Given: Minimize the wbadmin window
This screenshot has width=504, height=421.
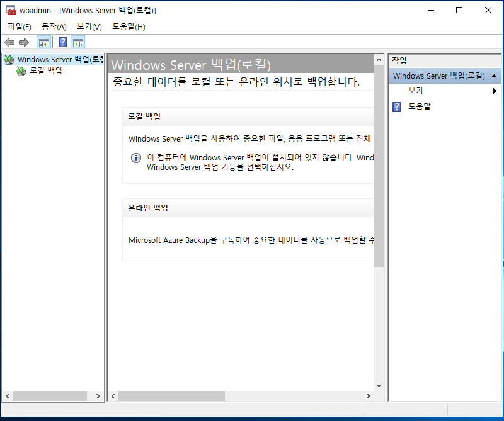Looking at the screenshot, I should [x=431, y=10].
